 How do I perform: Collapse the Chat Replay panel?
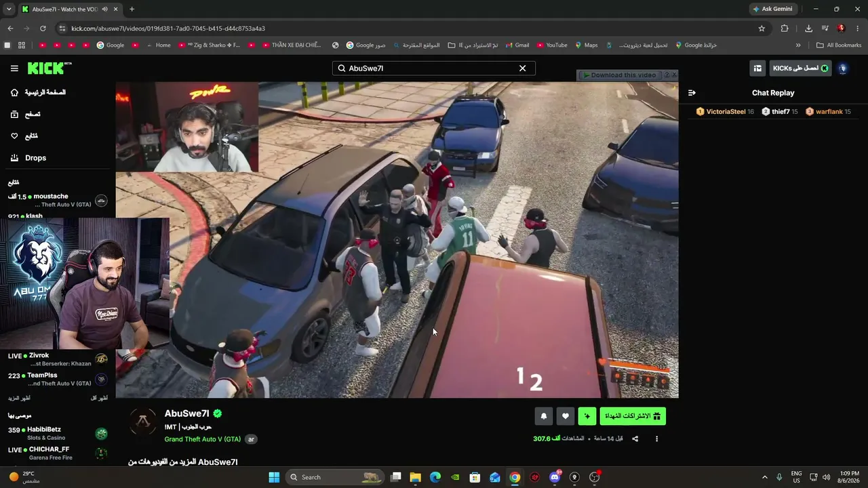692,93
